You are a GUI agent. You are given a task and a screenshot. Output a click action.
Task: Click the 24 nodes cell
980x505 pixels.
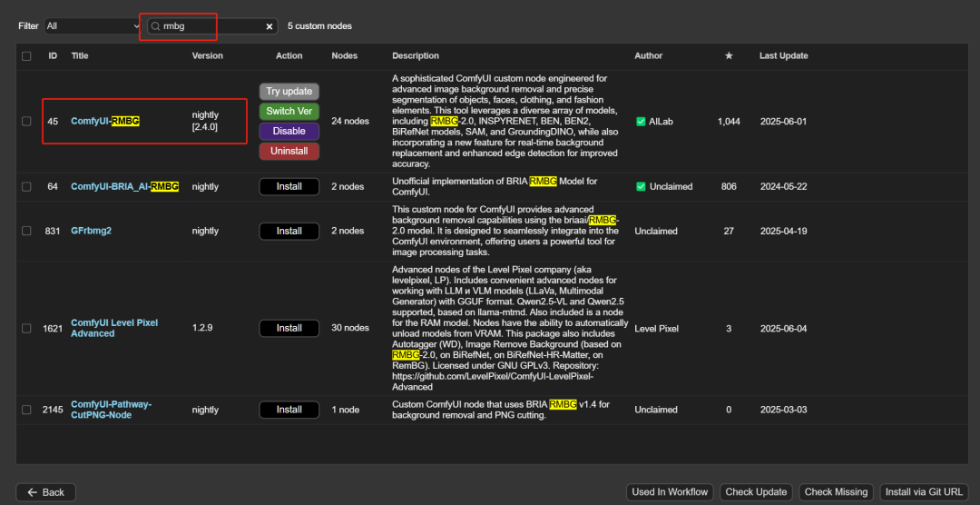(350, 122)
